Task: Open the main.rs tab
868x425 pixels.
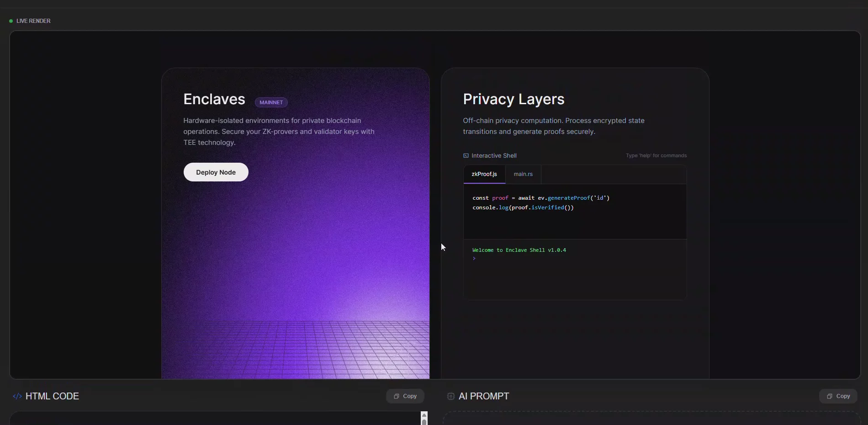Action: click(x=523, y=174)
